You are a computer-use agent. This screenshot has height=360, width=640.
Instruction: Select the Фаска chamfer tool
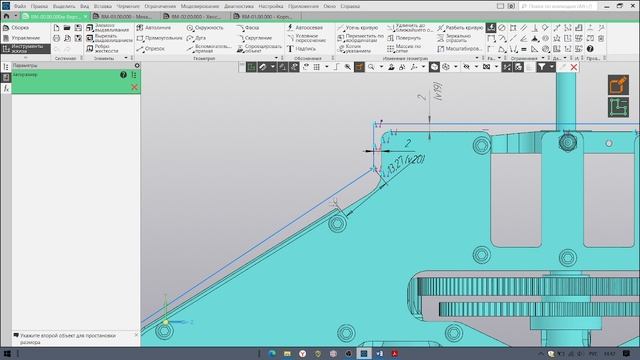click(248, 28)
